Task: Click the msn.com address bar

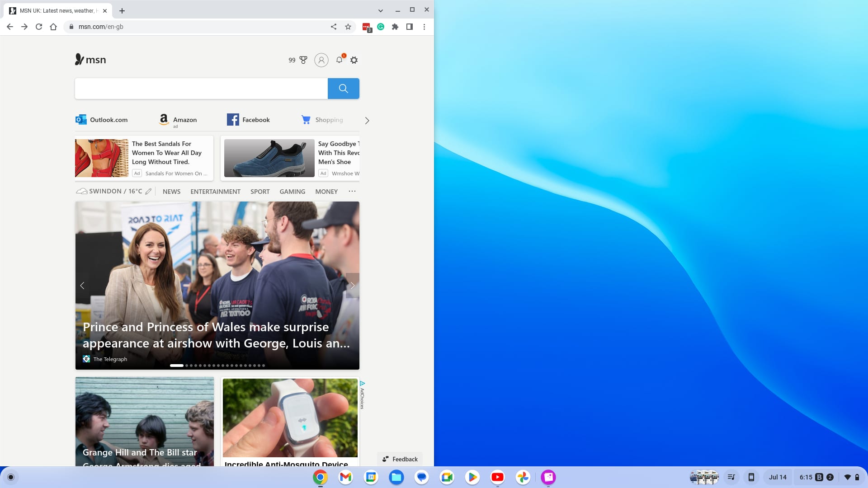Action: click(199, 27)
